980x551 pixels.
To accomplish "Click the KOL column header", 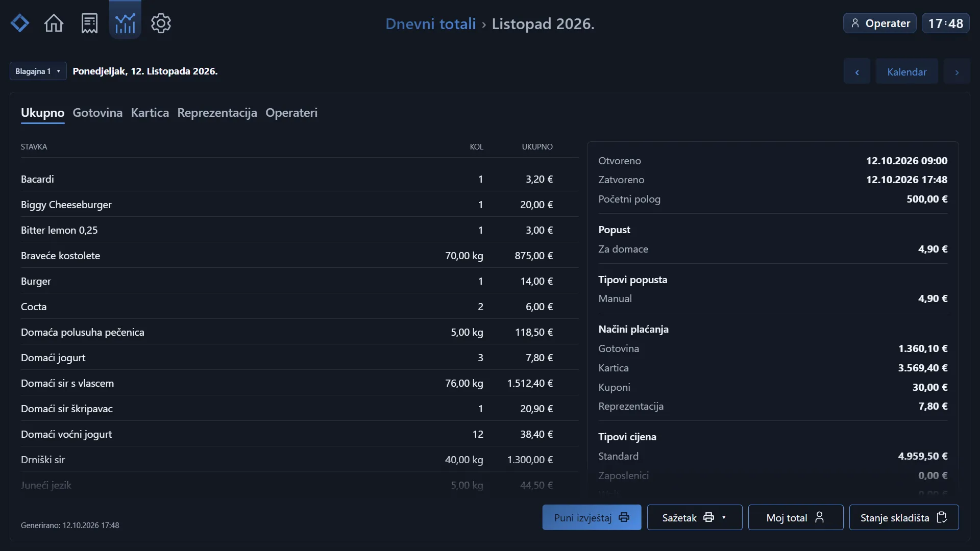I will coord(476,147).
